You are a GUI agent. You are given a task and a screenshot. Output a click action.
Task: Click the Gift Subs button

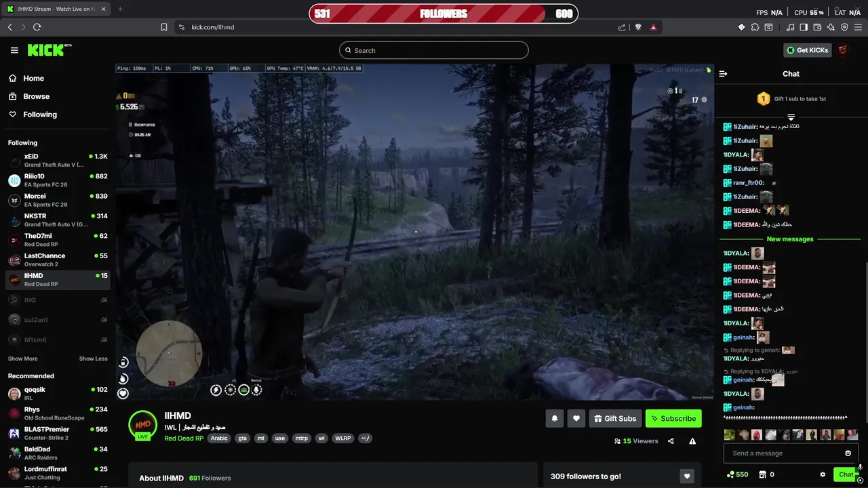pos(615,418)
